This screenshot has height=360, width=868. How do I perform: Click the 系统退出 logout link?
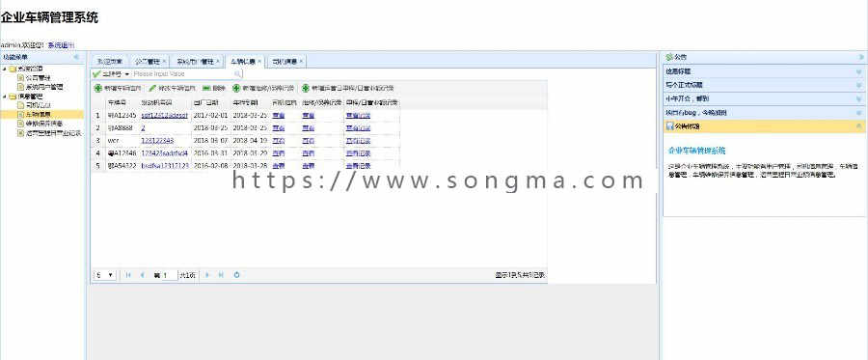pyautogui.click(x=61, y=44)
